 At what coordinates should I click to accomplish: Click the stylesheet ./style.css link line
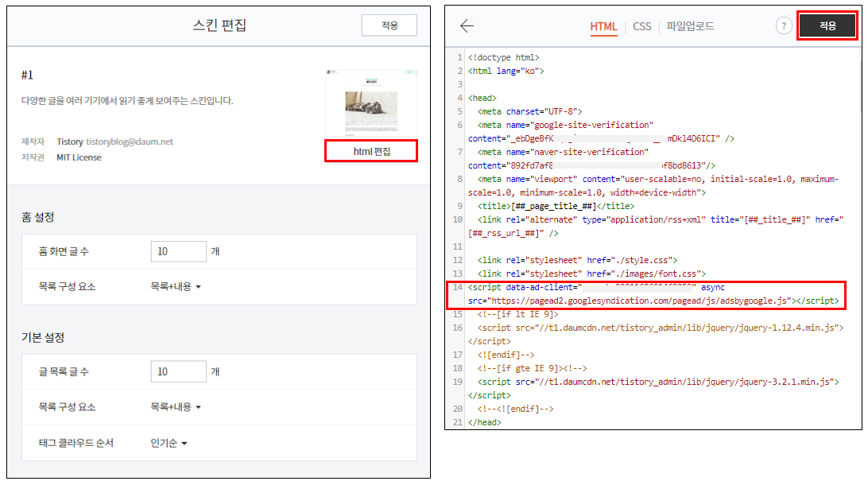click(577, 260)
